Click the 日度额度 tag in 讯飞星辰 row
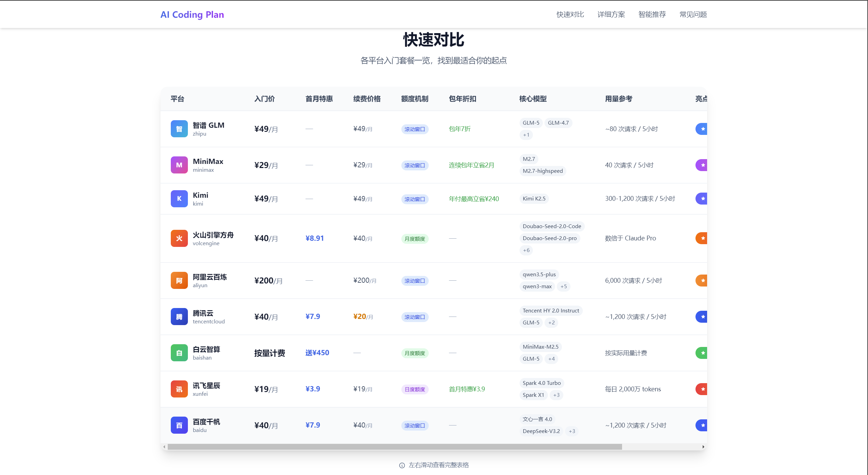 (415, 389)
